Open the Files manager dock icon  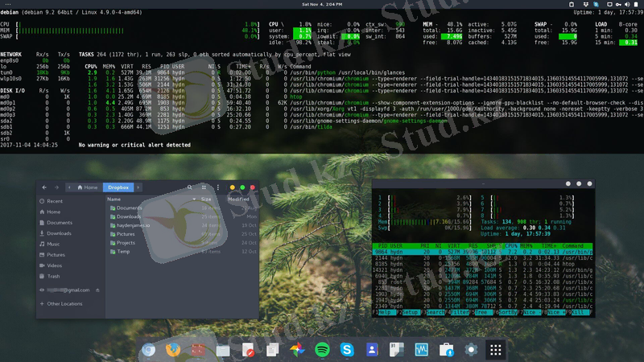point(223,350)
